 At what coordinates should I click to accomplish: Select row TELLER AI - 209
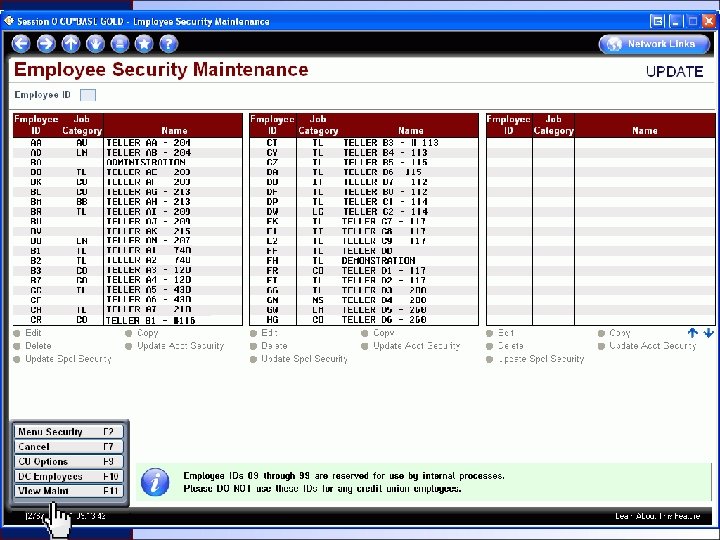point(128,212)
